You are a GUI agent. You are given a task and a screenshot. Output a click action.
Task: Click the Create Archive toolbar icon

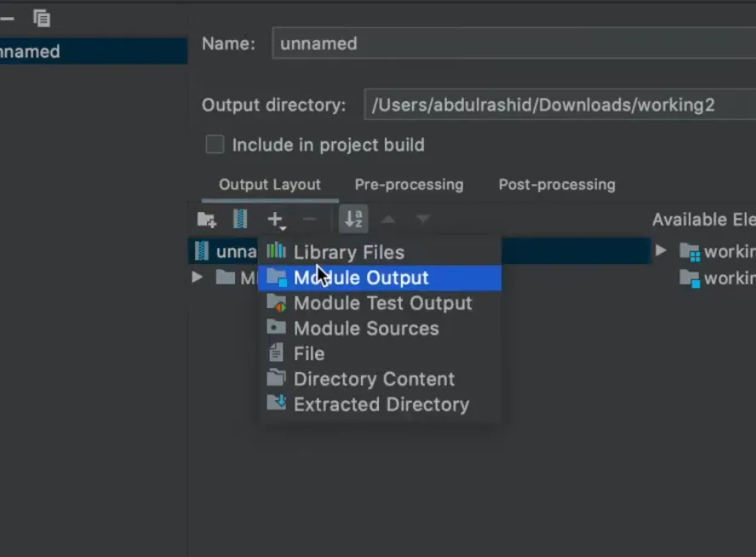tap(240, 220)
